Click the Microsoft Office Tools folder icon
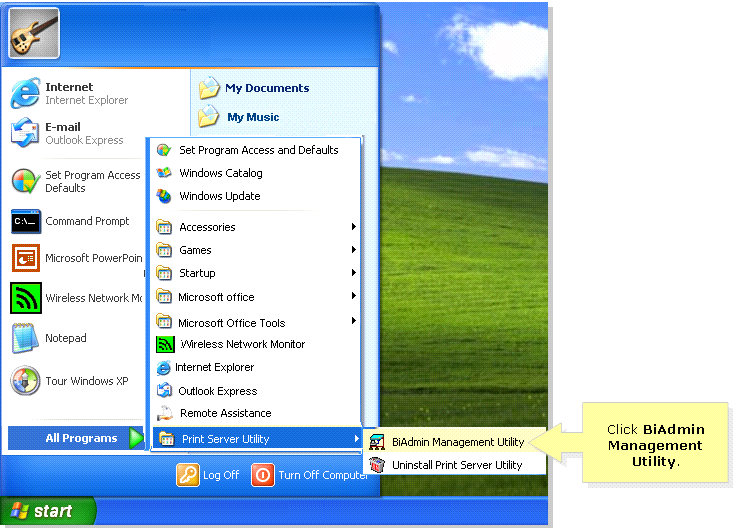This screenshot has width=735, height=528. tap(164, 322)
